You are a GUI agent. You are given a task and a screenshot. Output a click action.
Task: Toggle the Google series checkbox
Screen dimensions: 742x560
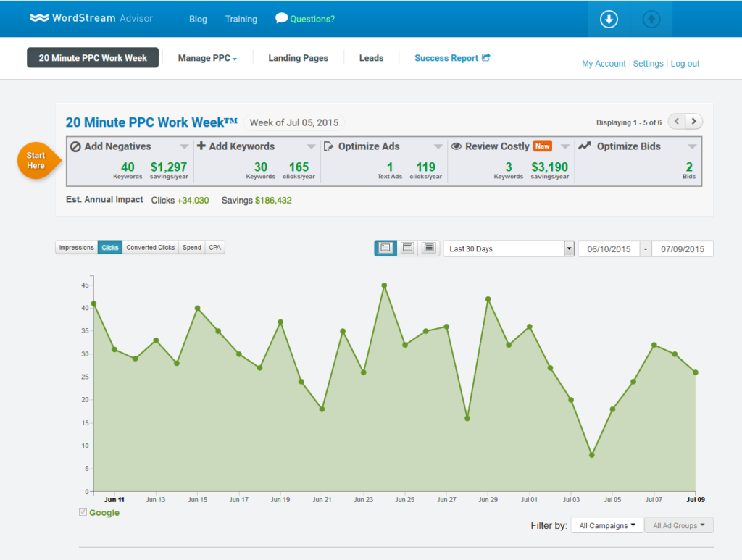[83, 511]
